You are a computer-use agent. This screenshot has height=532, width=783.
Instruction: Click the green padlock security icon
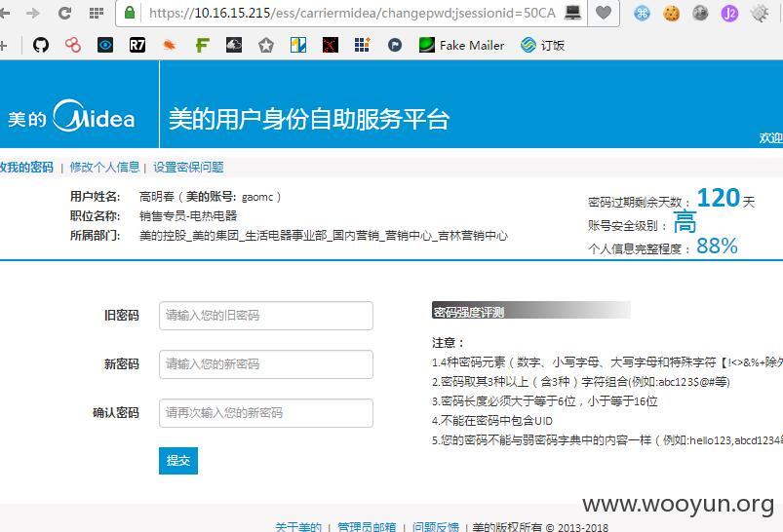click(x=130, y=13)
